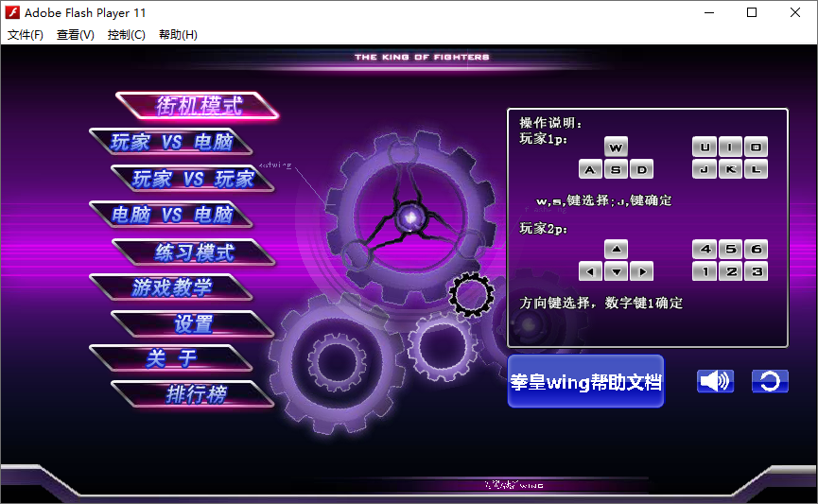Close the Flash Player window
The width and height of the screenshot is (818, 504).
795,12
